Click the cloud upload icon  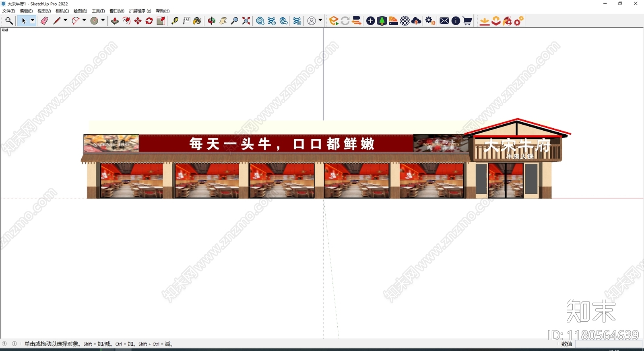(x=417, y=21)
